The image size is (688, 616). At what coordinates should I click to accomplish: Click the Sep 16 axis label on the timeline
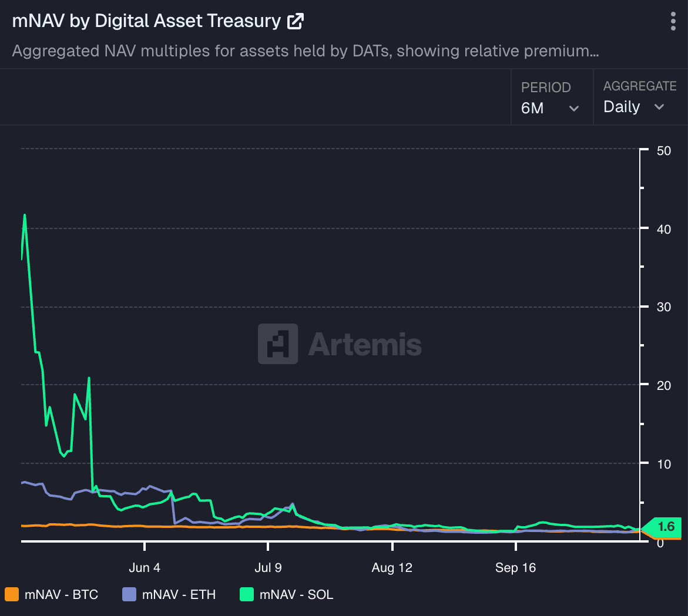tap(515, 568)
